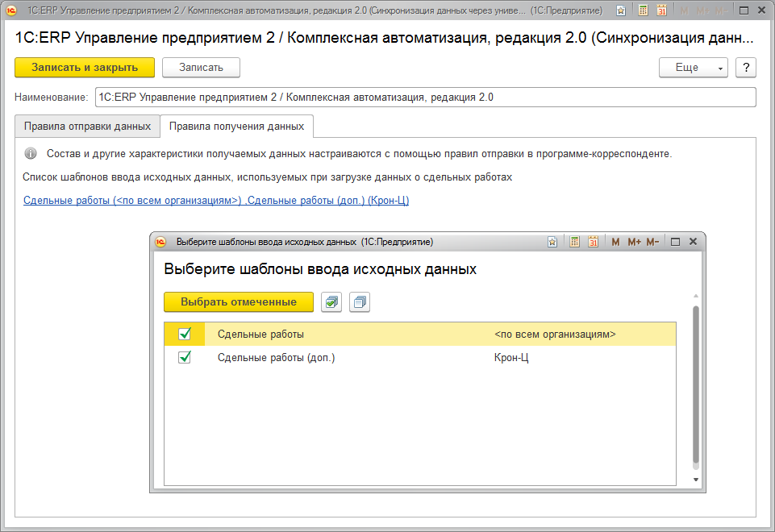Click into the 'Наименование' text field
This screenshot has height=532, width=775.
tap(425, 98)
